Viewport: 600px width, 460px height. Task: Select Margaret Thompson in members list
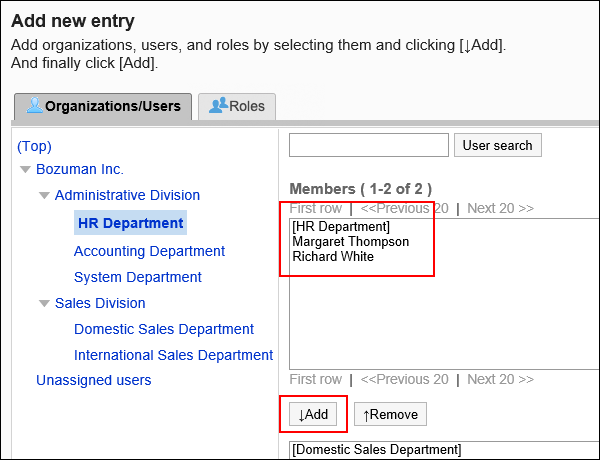click(x=351, y=241)
